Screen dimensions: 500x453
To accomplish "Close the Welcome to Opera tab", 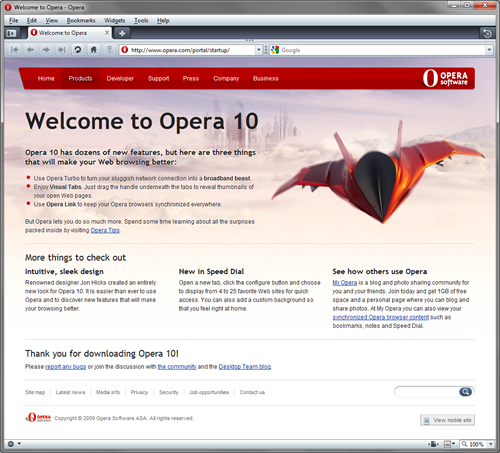I will tap(107, 32).
